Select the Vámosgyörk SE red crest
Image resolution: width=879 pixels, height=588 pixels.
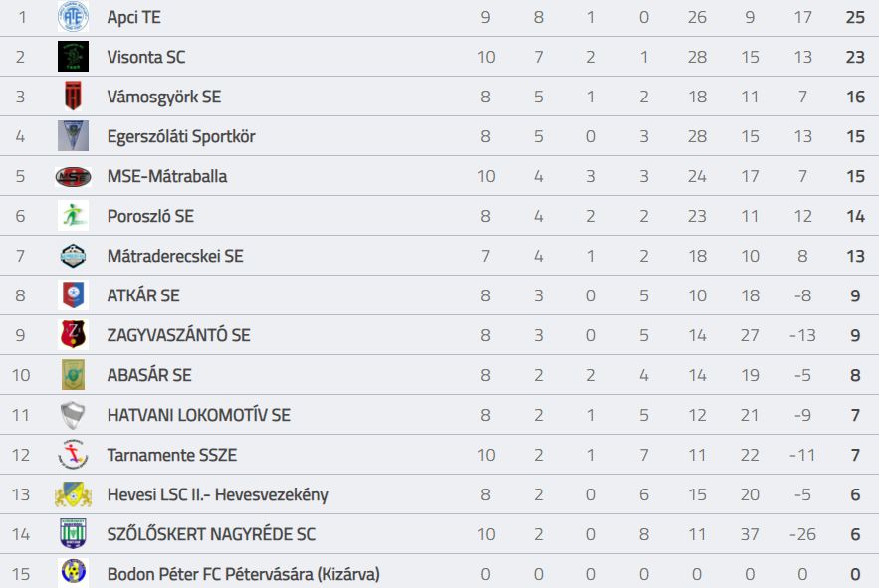tap(73, 96)
